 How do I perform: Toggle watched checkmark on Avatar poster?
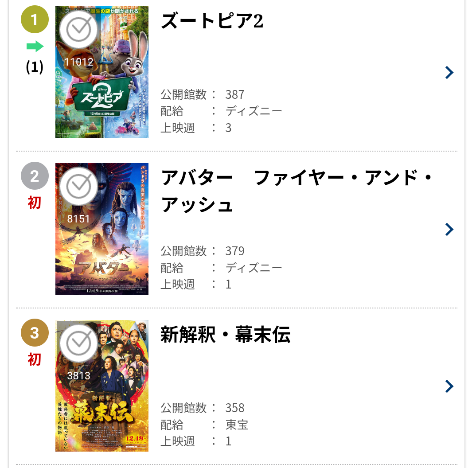[x=78, y=186]
